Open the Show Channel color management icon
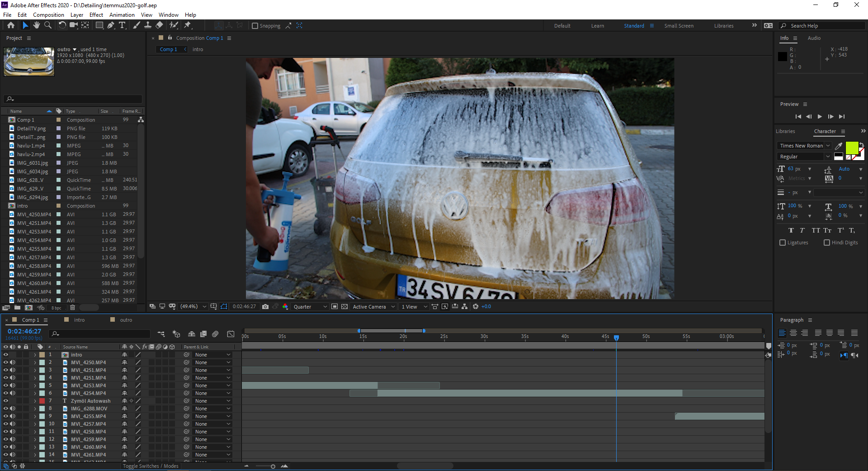The image size is (868, 471). (285, 306)
